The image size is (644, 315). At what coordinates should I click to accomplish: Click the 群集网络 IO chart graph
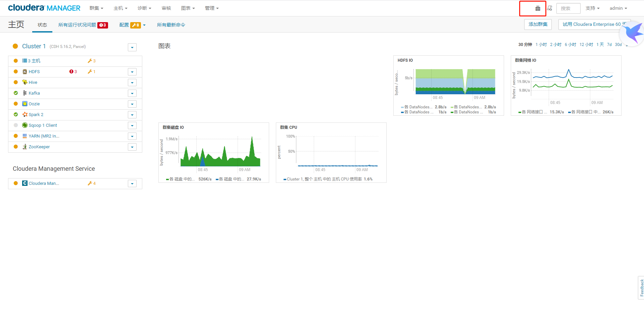point(573,84)
